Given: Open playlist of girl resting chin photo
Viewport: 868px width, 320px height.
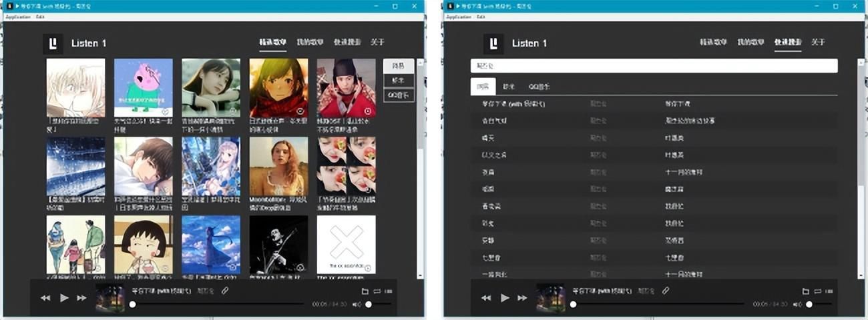Looking at the screenshot, I should coord(211,88).
